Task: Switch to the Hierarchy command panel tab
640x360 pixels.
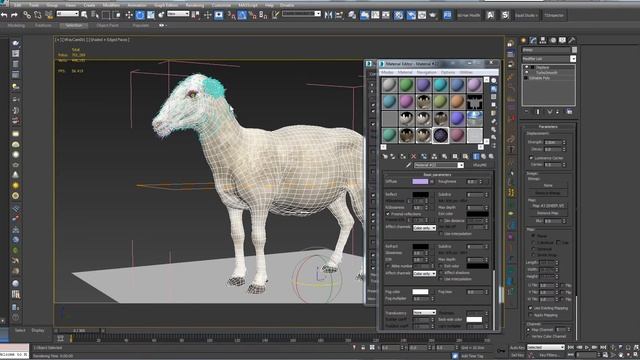Action: click(x=543, y=40)
